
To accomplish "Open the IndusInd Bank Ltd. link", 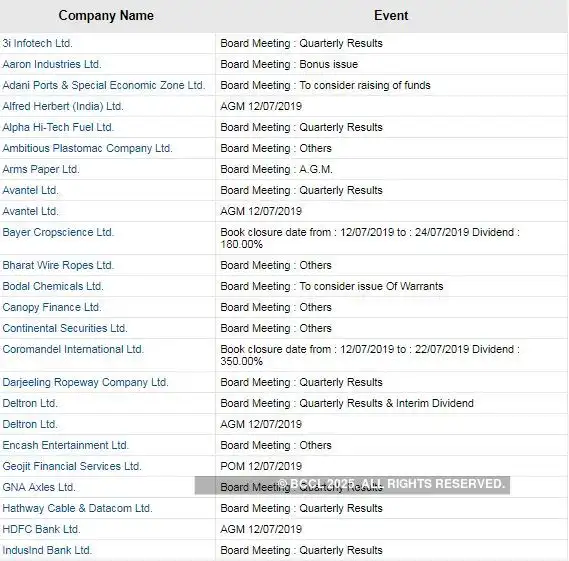I will click(47, 550).
